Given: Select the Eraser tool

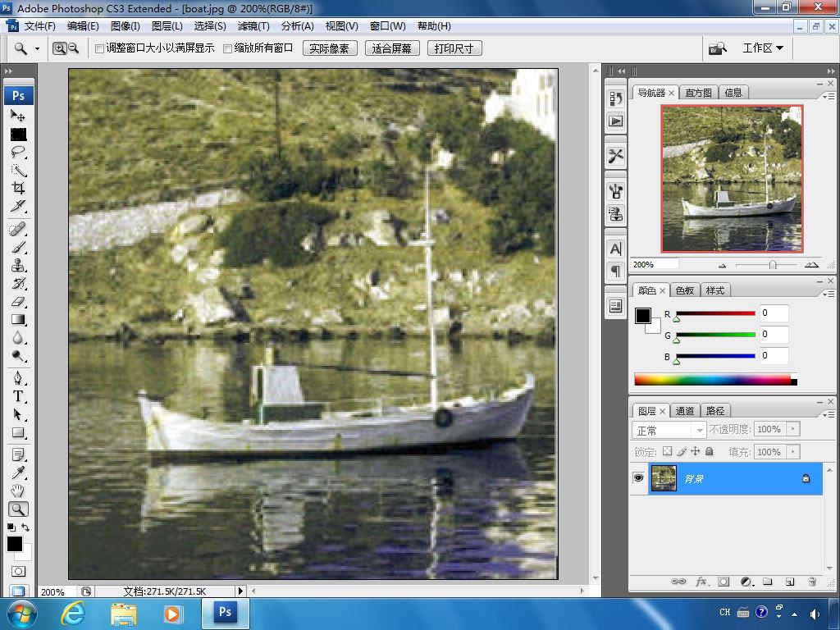Looking at the screenshot, I should tap(18, 302).
